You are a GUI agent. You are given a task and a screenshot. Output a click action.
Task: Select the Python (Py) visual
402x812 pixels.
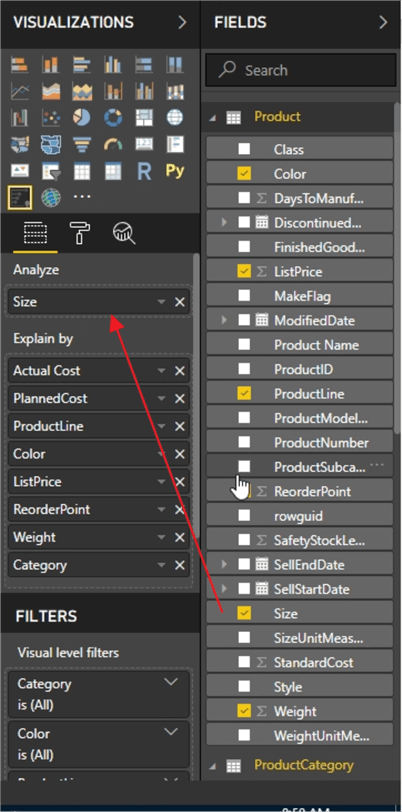pyautogui.click(x=175, y=170)
